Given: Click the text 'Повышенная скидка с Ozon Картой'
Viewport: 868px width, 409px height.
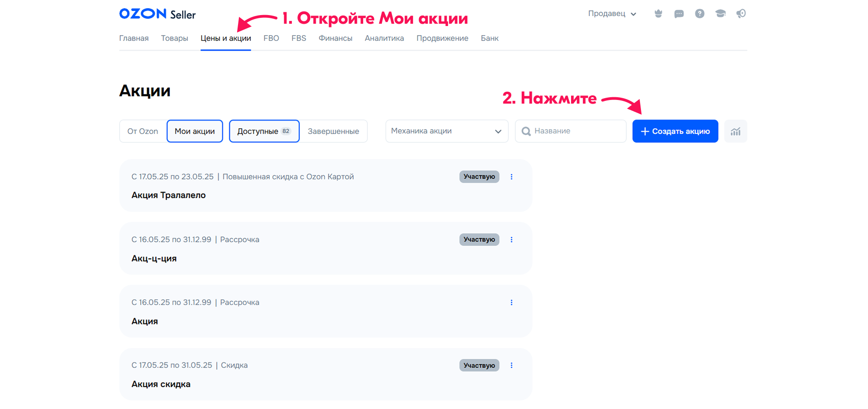Looking at the screenshot, I should coord(288,177).
